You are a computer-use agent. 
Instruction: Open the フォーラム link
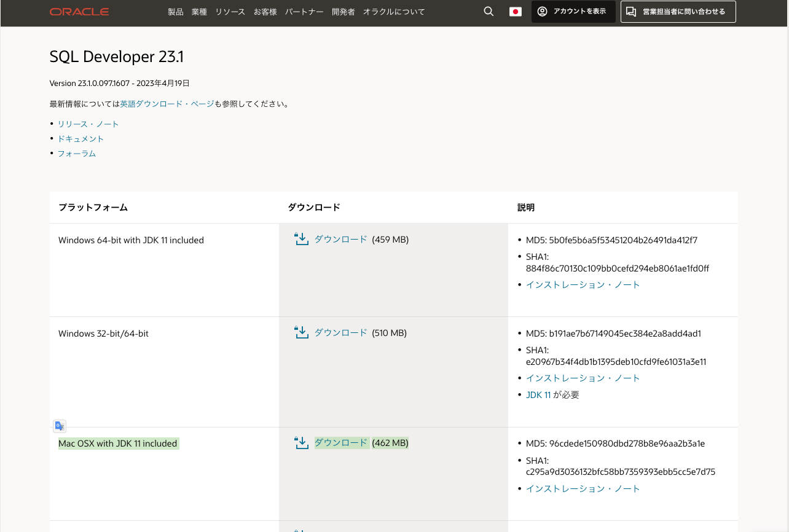point(77,153)
